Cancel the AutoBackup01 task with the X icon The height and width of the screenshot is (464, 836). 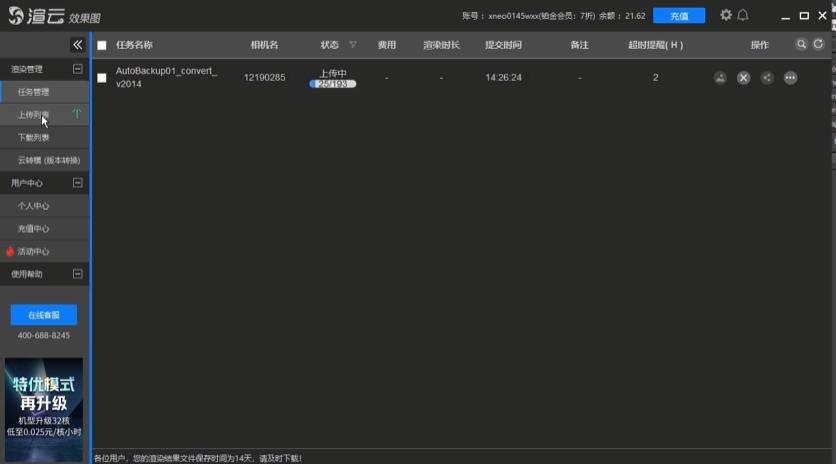(x=743, y=78)
